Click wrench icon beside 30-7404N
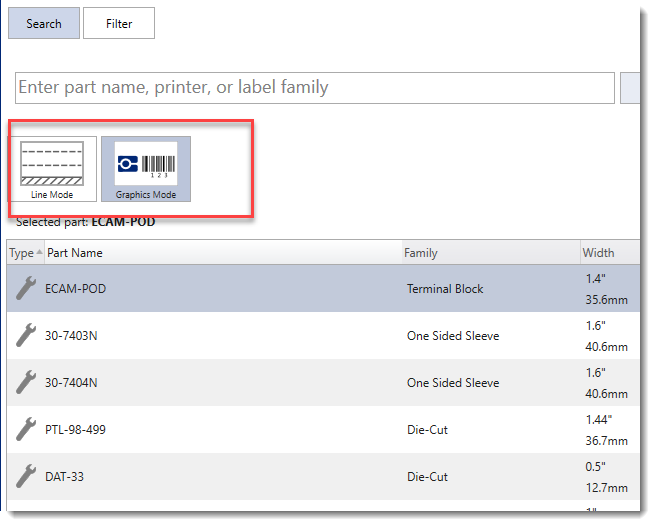The width and height of the screenshot is (655, 526). coord(26,382)
